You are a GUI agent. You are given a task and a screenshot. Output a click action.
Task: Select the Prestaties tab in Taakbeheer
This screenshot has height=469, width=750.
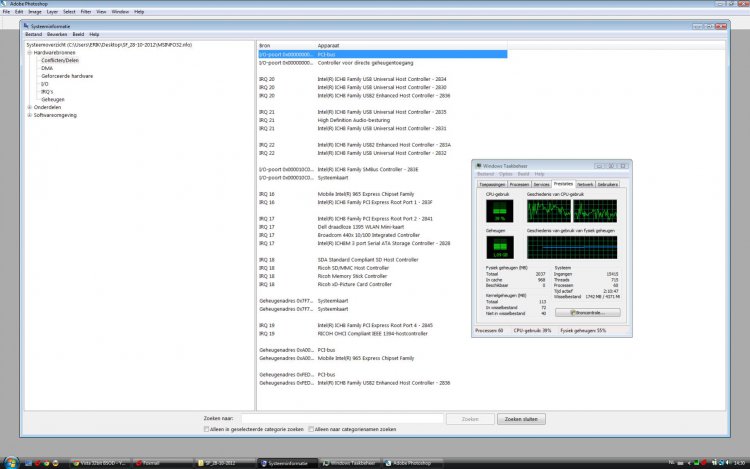pyautogui.click(x=563, y=184)
